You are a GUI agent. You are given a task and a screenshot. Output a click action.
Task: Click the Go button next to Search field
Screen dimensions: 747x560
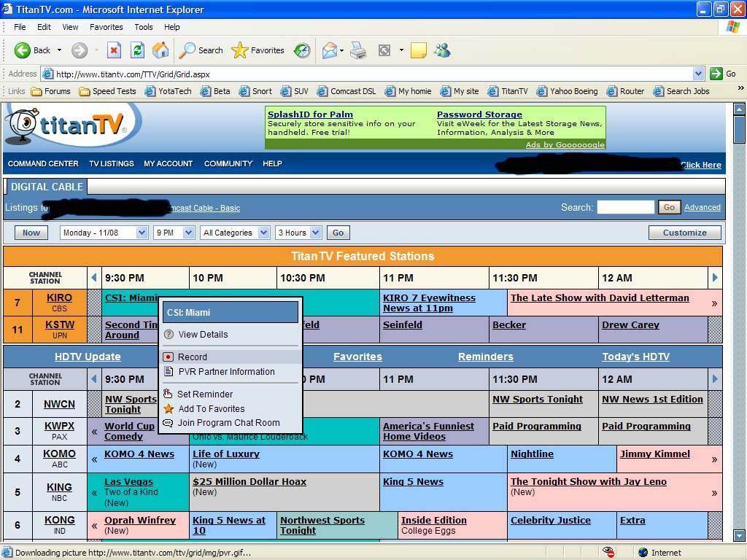669,207
